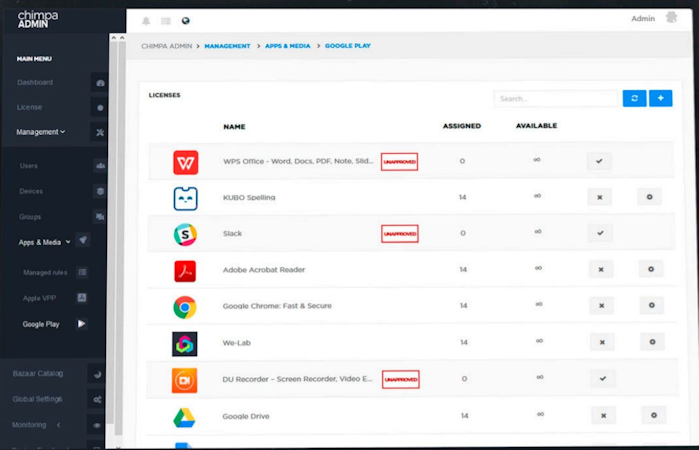Unapprove Google Chrome with the X button
This screenshot has height=450, width=699.
point(601,306)
